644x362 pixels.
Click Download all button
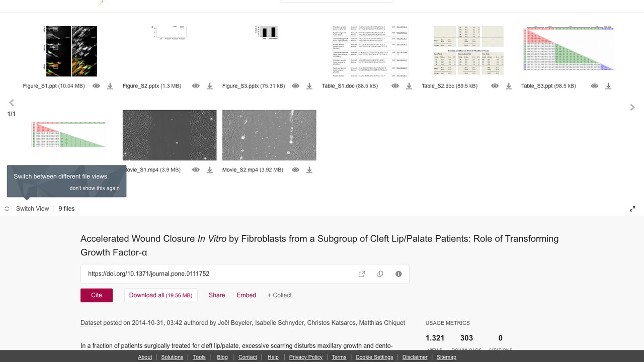(160, 295)
